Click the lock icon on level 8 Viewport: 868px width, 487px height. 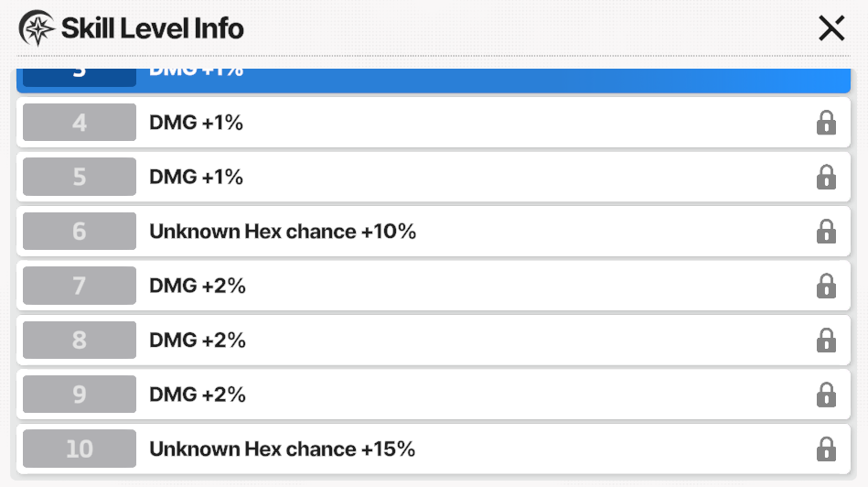826,340
